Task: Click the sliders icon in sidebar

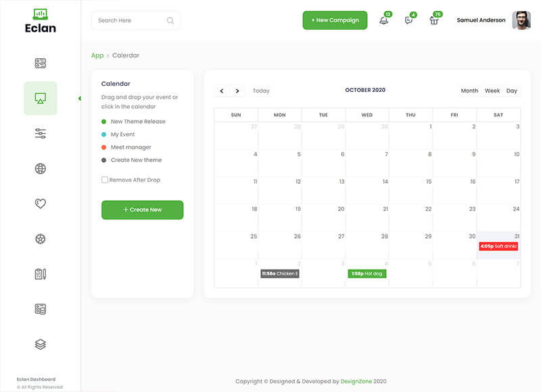Action: coord(40,133)
